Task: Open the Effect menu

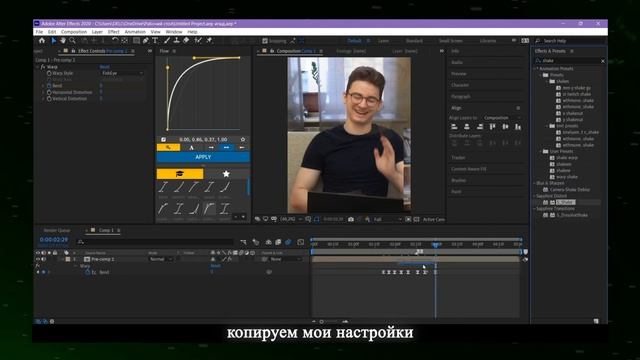Action: pyautogui.click(x=113, y=31)
